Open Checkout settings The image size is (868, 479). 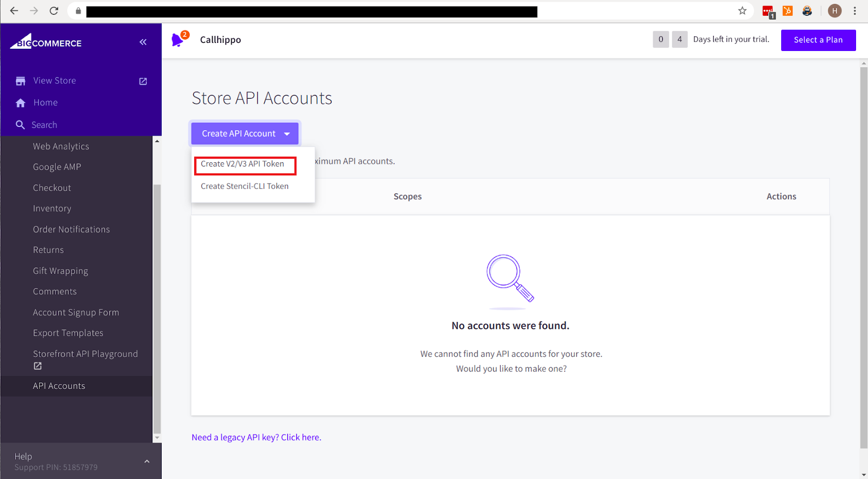click(x=52, y=188)
